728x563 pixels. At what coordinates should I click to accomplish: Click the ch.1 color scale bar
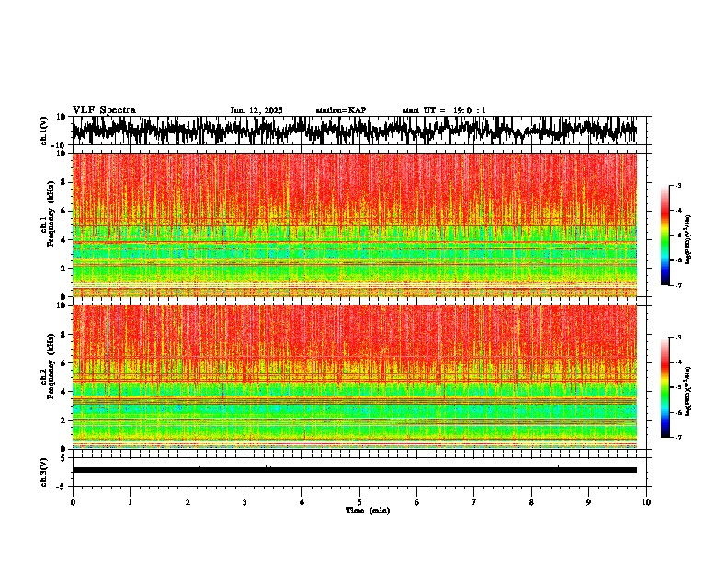pos(665,236)
